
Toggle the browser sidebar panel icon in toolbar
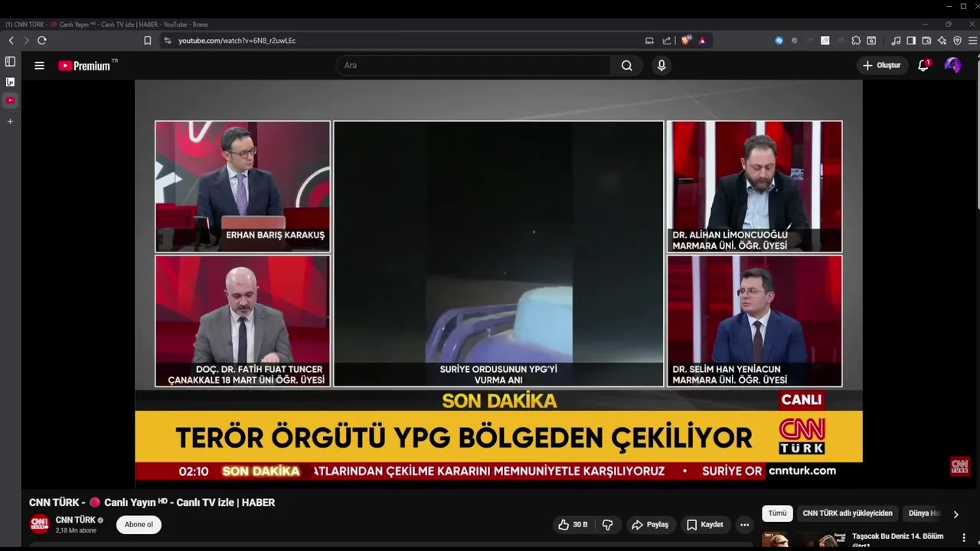(x=911, y=41)
